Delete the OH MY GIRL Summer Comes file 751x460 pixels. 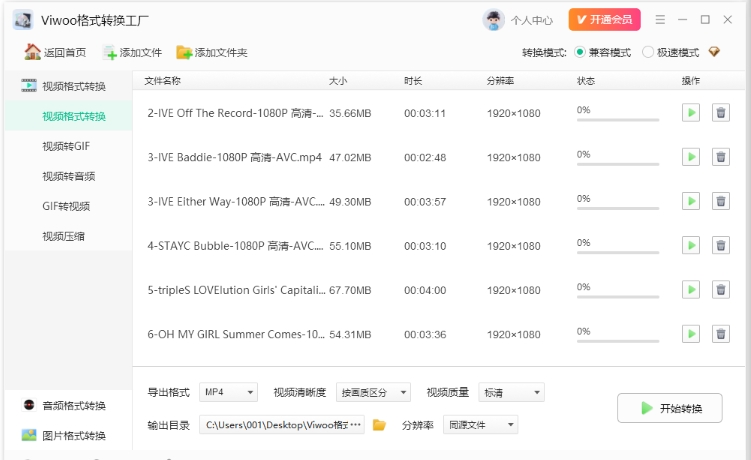(720, 334)
